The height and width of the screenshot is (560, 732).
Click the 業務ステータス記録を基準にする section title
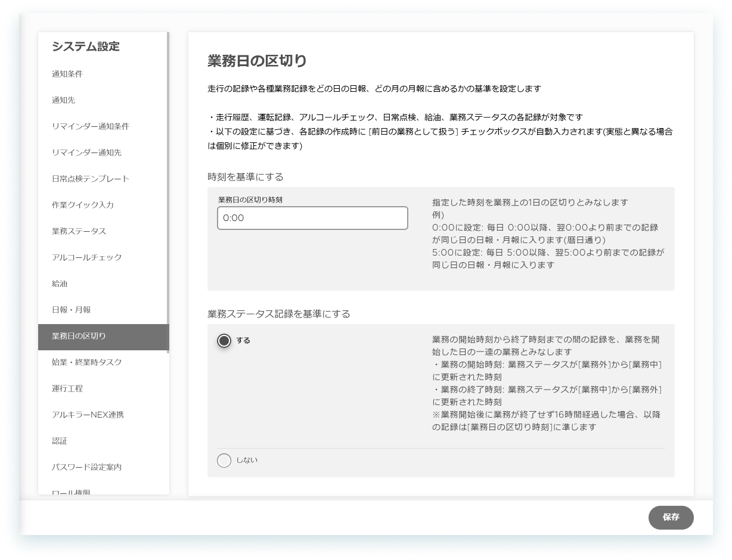279,314
